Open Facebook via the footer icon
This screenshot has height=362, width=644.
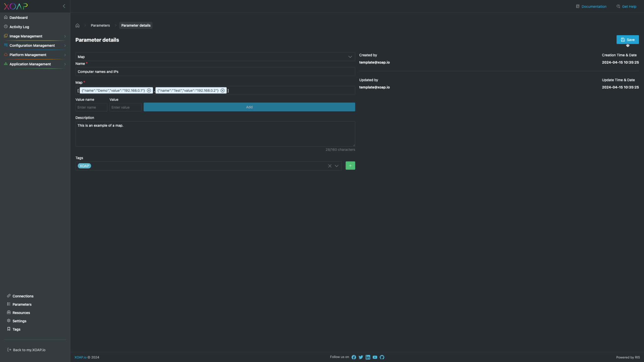coord(354,357)
